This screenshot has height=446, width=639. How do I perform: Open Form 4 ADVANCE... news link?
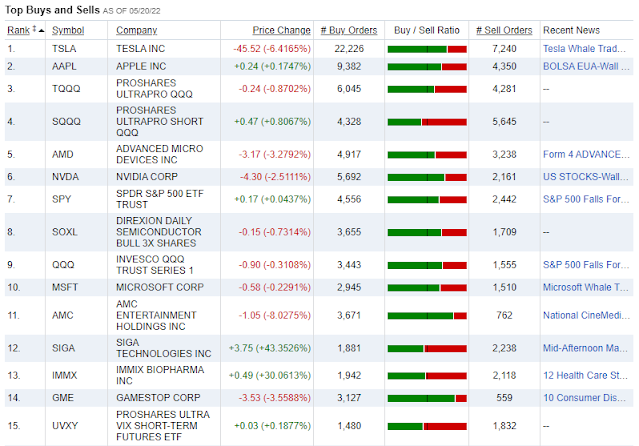pyautogui.click(x=586, y=154)
